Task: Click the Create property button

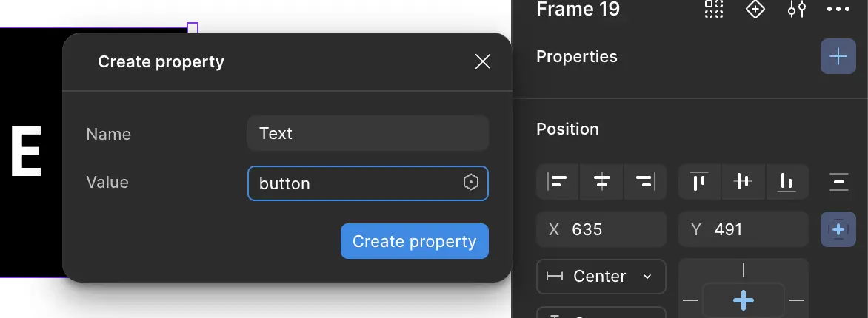Action: [414, 241]
